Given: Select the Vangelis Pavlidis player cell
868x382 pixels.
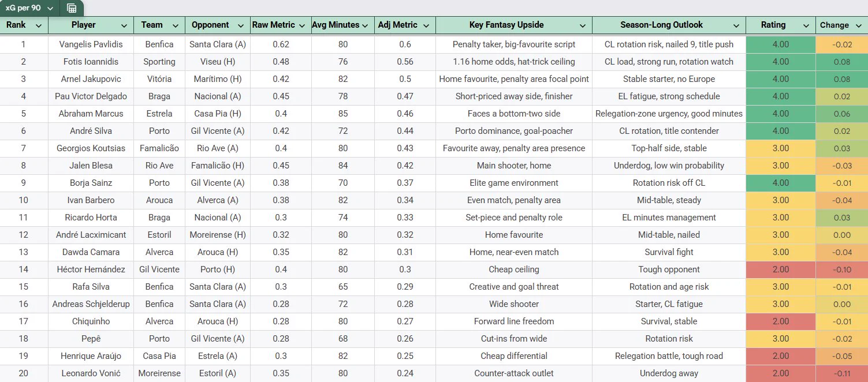Looking at the screenshot, I should [91, 44].
